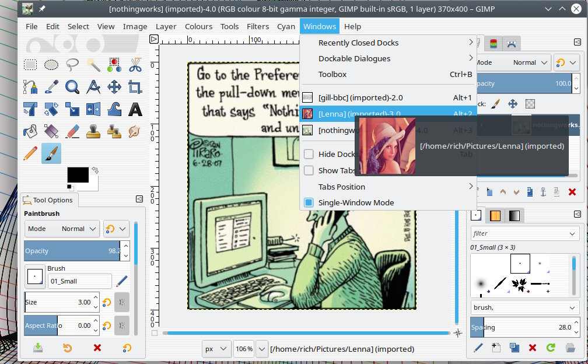
Task: Select the Rectangle Select tool
Action: click(30, 65)
